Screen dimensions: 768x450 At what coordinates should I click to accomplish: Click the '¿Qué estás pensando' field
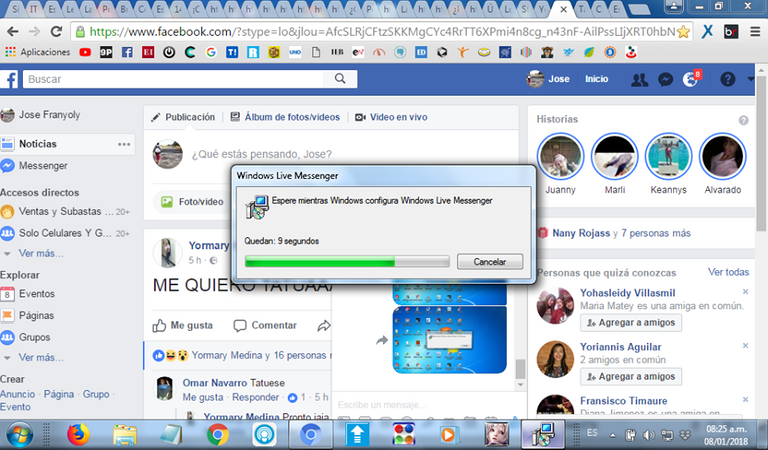pos(262,154)
